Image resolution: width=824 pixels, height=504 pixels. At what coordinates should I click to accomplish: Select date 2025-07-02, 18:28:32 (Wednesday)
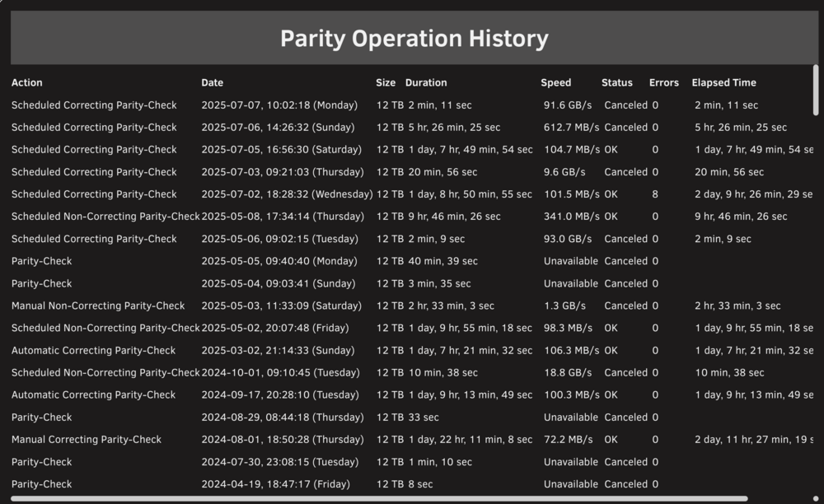coord(288,194)
